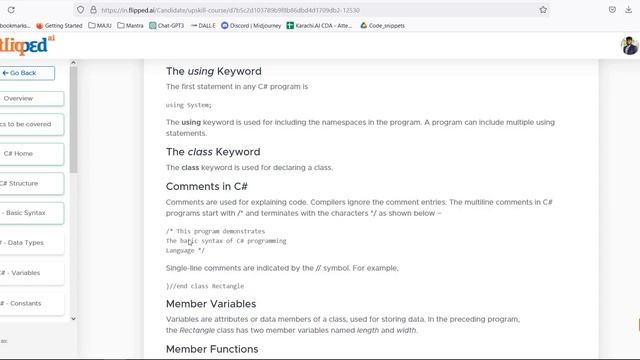Screen dimensions: 640x360
Task: Open the Pocket save icon
Action: point(612,10)
